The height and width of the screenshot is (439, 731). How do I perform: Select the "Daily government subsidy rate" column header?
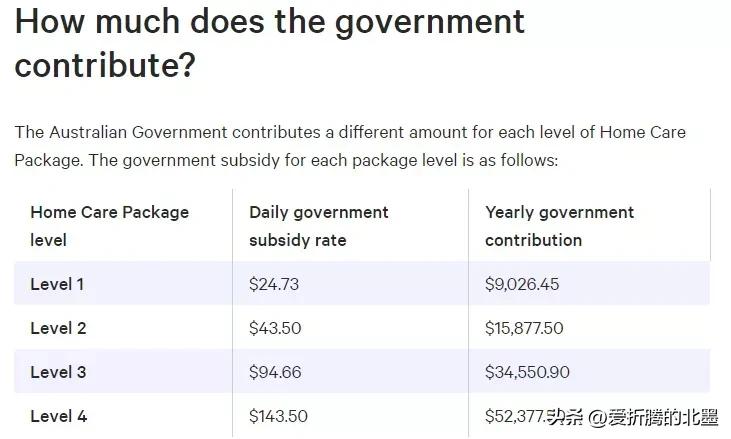pyautogui.click(x=319, y=226)
